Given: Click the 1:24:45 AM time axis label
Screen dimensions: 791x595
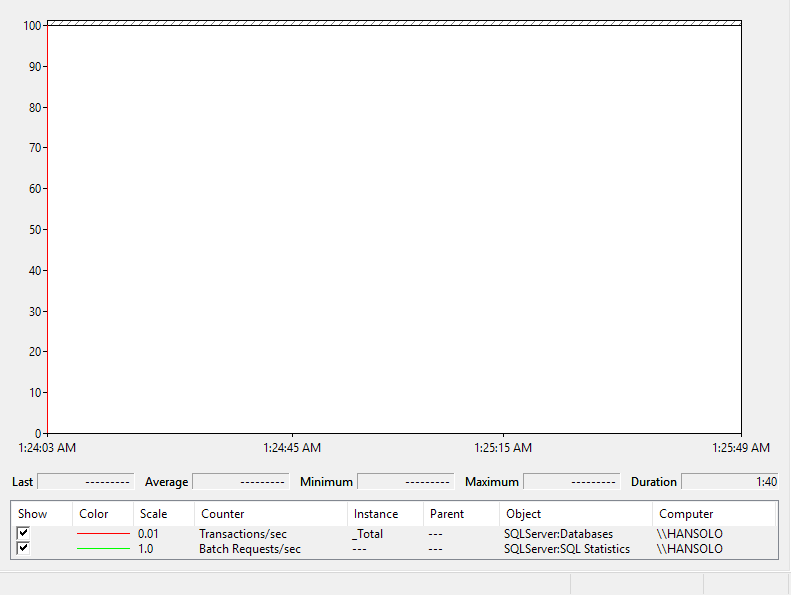Looking at the screenshot, I should click(x=292, y=448).
